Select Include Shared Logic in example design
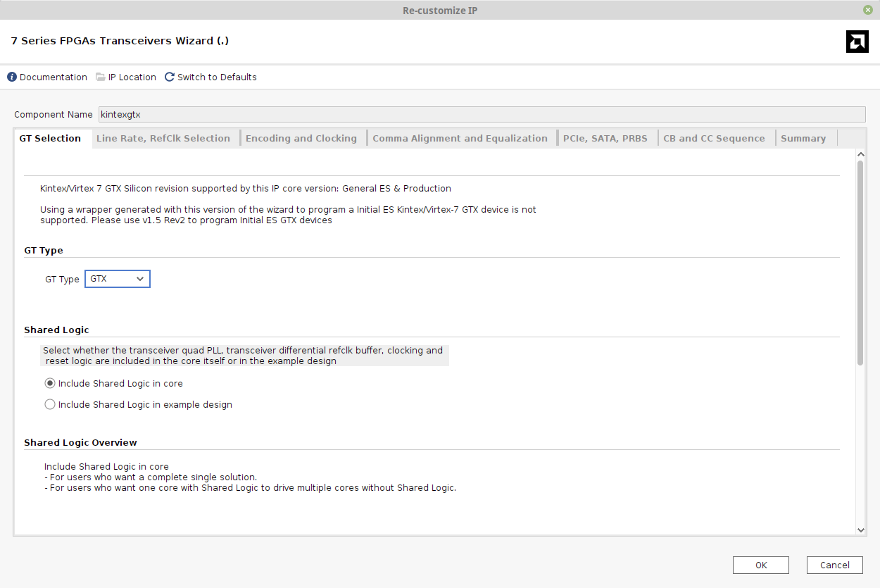Screen dimensions: 880x588 (50, 404)
